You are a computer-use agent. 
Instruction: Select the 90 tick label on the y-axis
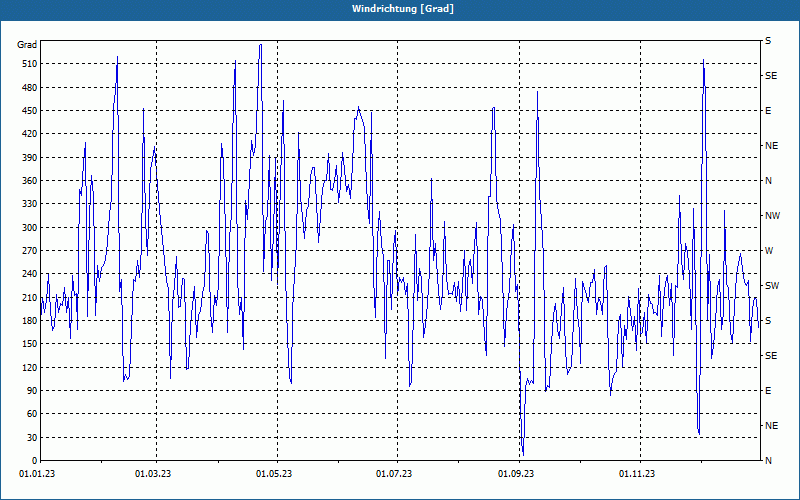[32, 391]
